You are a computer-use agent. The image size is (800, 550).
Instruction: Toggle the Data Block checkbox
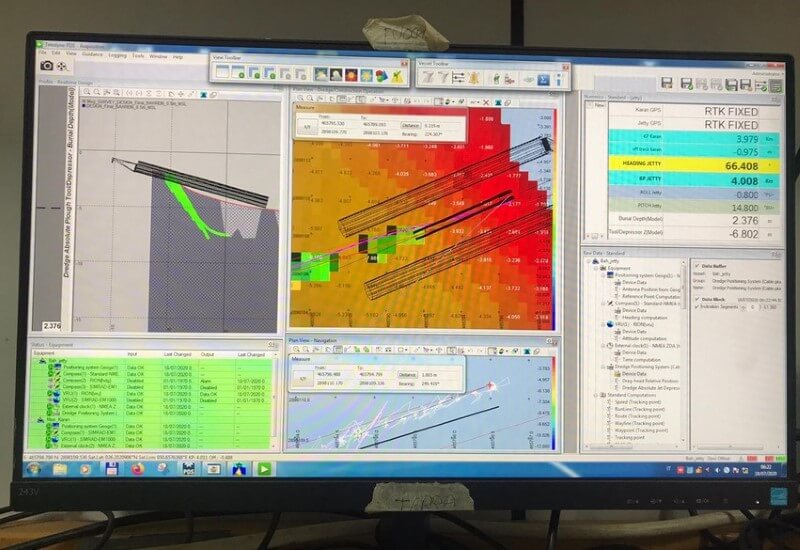[697, 299]
